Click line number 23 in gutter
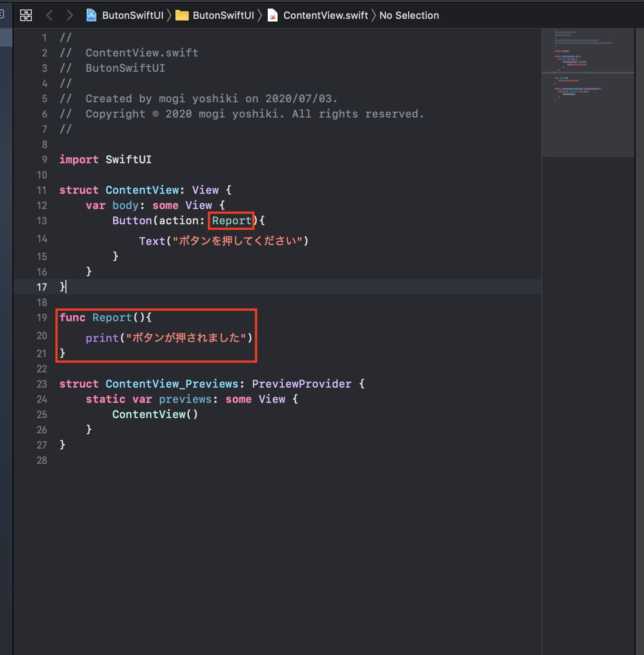This screenshot has width=644, height=655. [42, 384]
